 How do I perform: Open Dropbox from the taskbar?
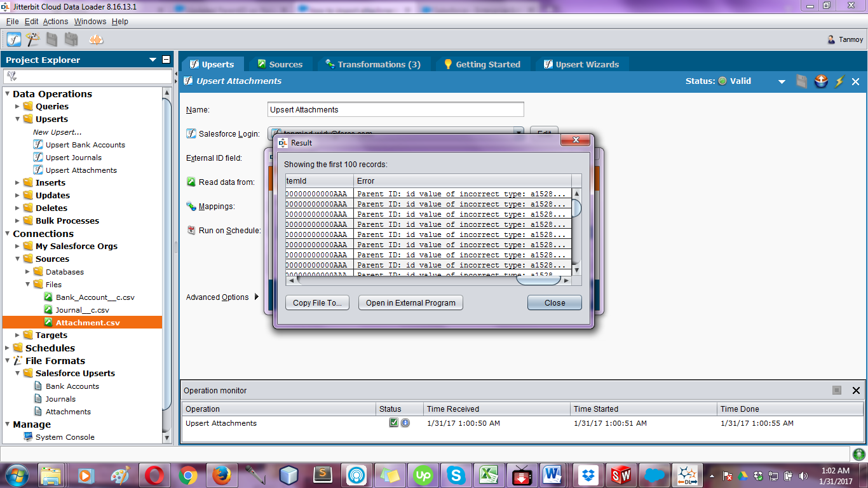588,475
